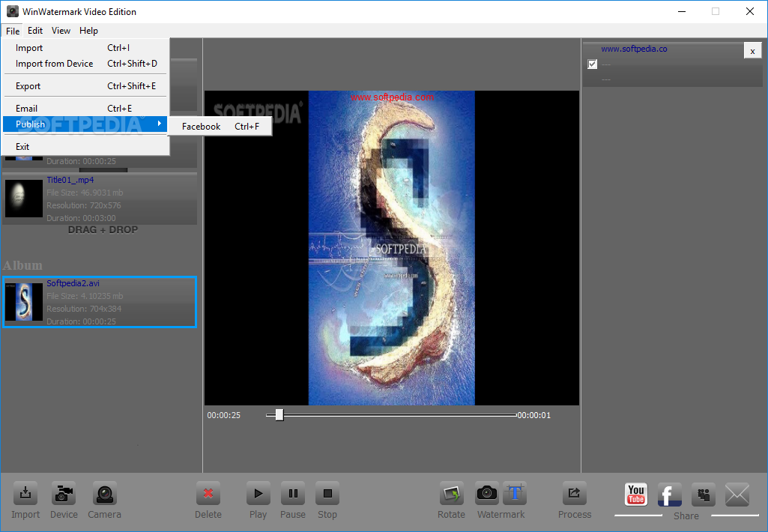This screenshot has height=532, width=768.
Task: Open the Device camcorder import tool
Action: [x=63, y=494]
